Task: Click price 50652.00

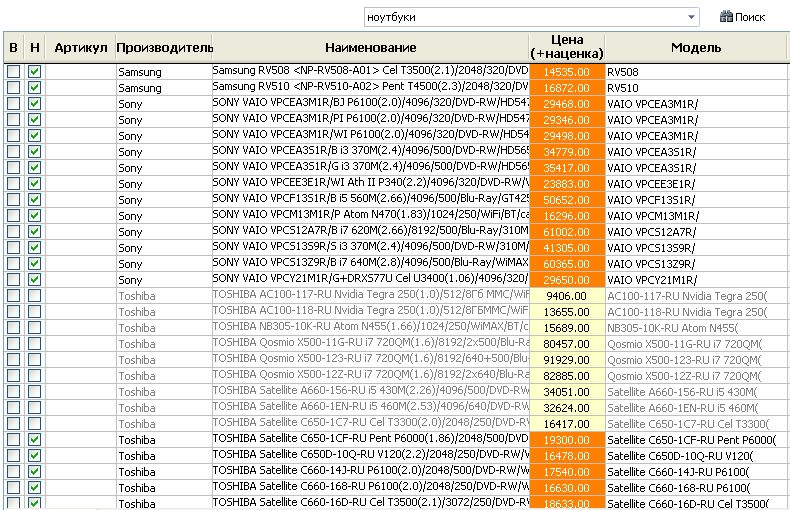Action: [567, 200]
